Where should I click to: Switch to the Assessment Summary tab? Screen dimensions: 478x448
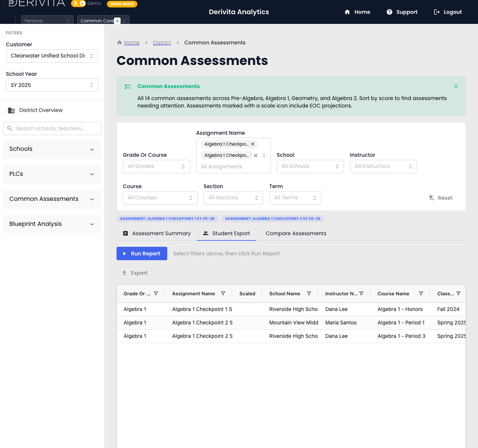[157, 233]
